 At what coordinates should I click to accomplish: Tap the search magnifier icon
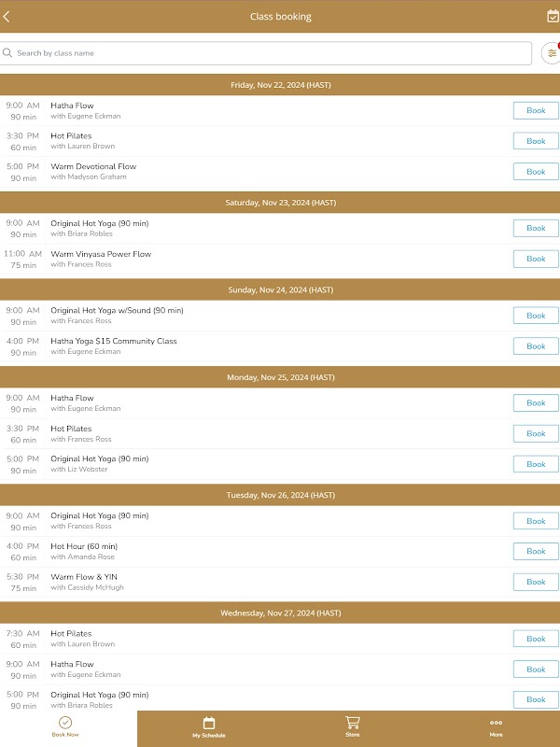point(8,53)
